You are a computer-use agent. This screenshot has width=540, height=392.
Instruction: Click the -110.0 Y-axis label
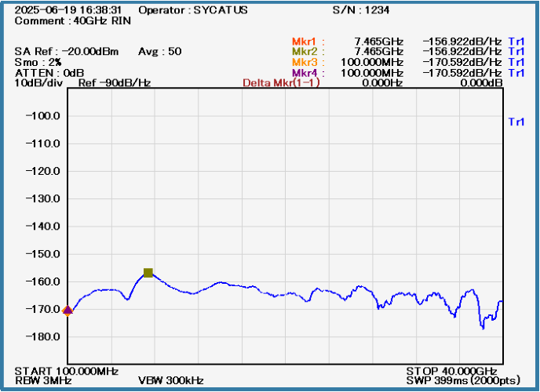(43, 143)
